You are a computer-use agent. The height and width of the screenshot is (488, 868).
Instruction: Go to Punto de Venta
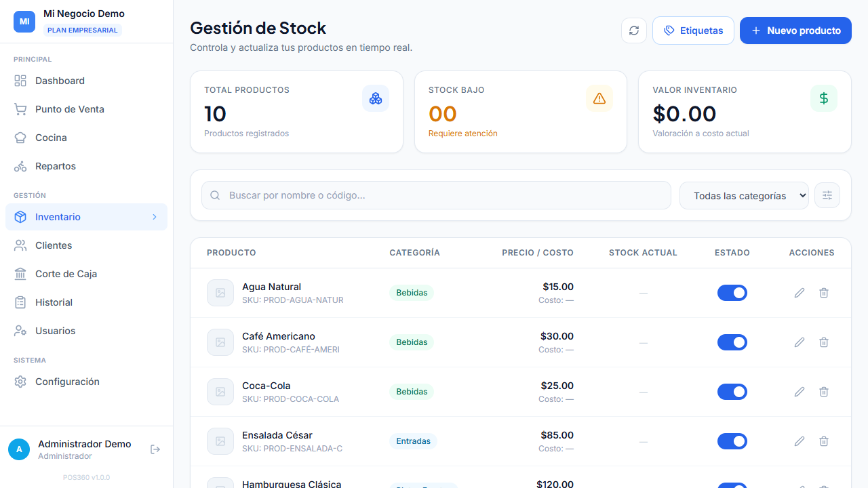click(x=86, y=109)
